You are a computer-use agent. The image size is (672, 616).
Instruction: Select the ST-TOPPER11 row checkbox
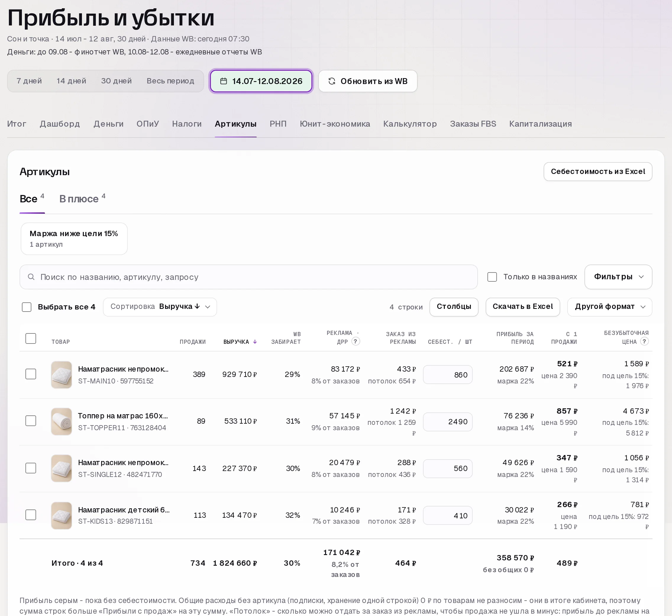point(31,420)
